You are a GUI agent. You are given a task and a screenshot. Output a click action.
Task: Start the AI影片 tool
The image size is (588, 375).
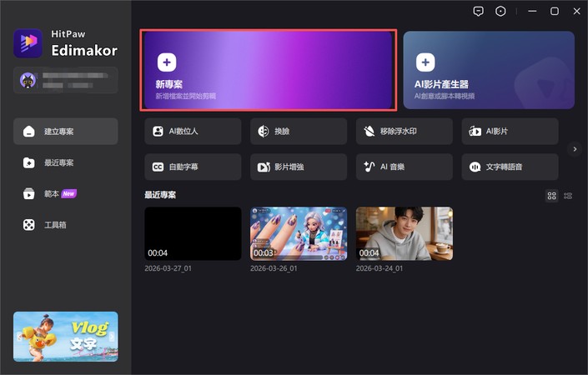pos(509,132)
